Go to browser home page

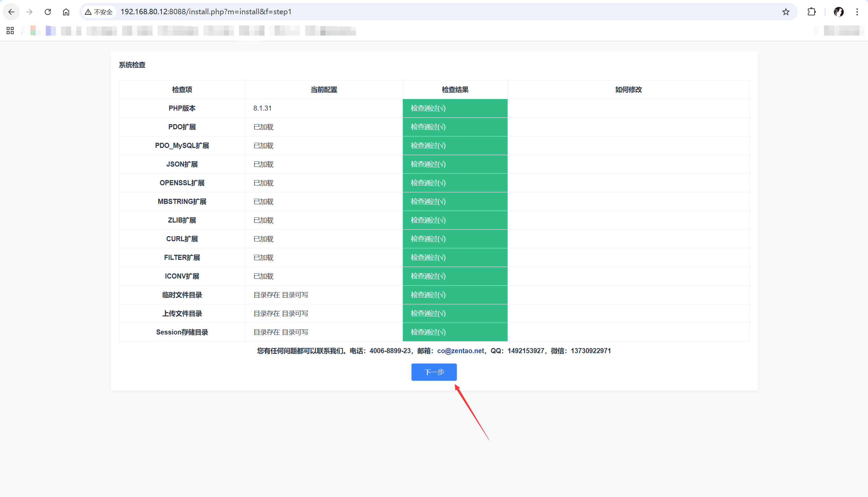pos(66,12)
